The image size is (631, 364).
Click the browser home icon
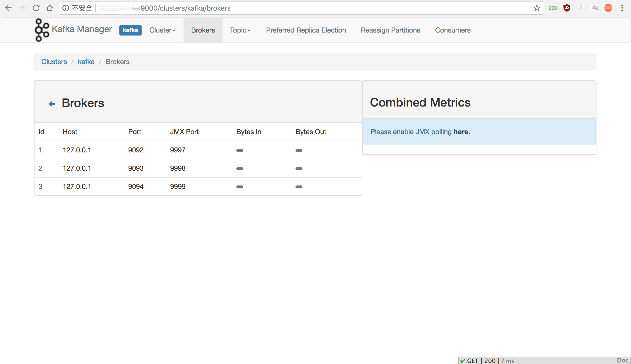click(50, 8)
